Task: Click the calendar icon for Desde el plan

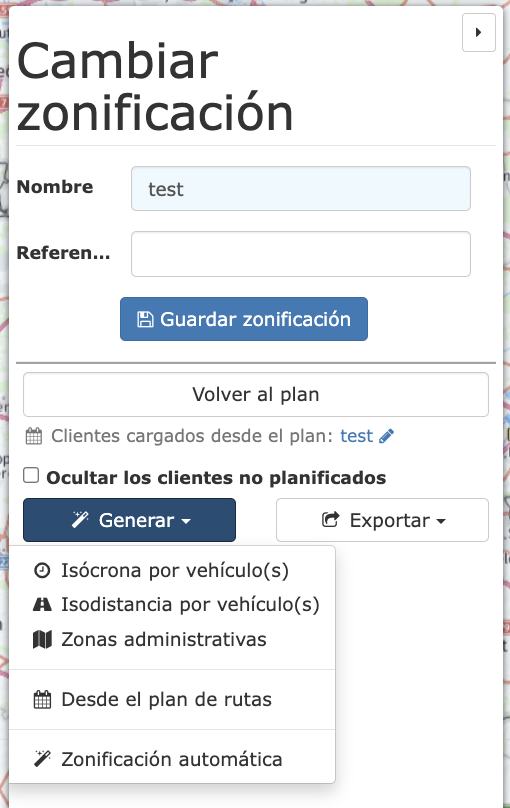Action: (x=42, y=700)
